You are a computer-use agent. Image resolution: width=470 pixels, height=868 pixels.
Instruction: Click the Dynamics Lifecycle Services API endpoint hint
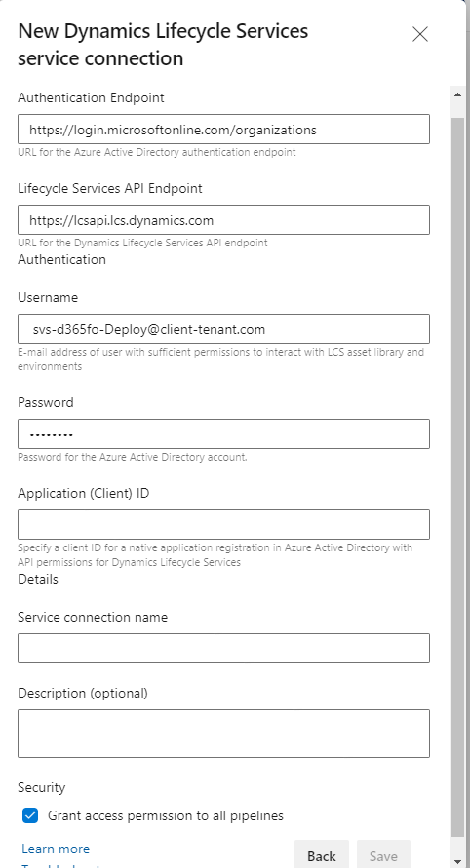(142, 243)
